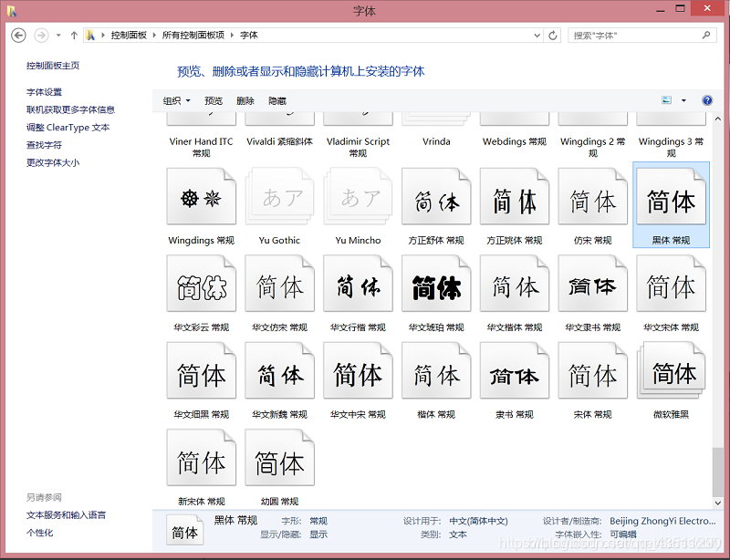This screenshot has height=560, width=730.
Task: Select the Yu Mincho font icon
Action: point(358,196)
